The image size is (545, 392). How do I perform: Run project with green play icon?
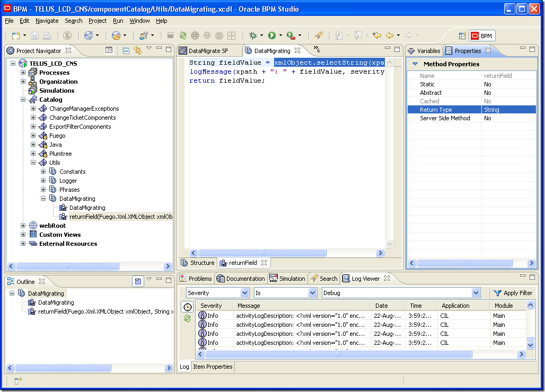click(272, 35)
